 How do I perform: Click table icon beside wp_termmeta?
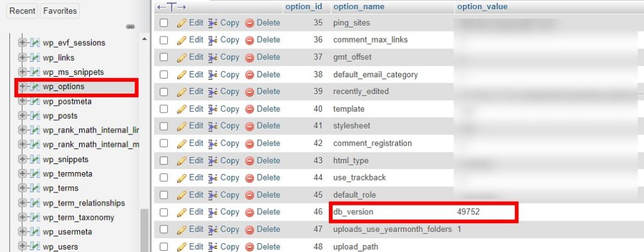[35, 174]
